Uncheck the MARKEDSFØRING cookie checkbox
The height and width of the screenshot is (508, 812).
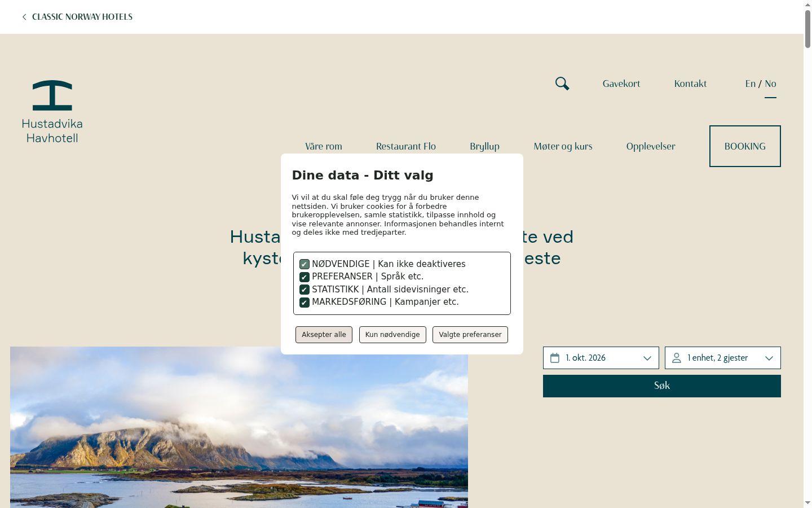(304, 302)
